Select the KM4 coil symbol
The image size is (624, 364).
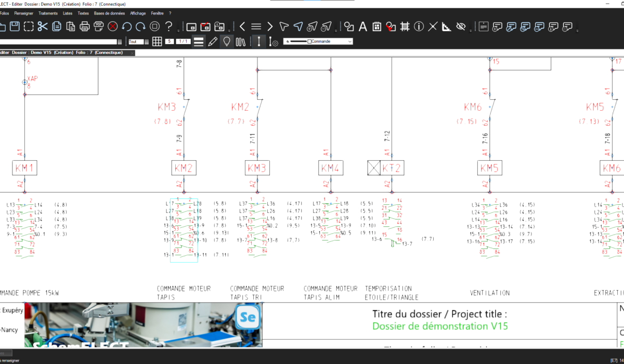pyautogui.click(x=331, y=168)
